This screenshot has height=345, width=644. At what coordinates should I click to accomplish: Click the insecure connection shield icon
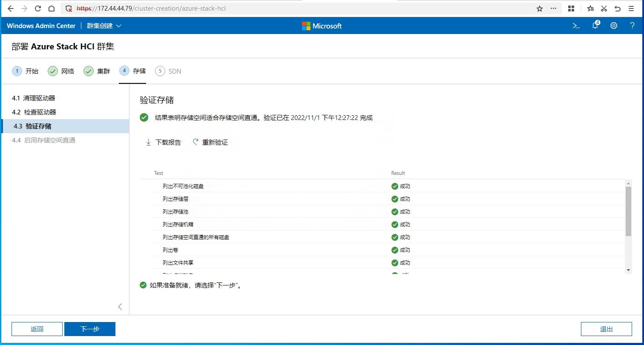click(69, 9)
